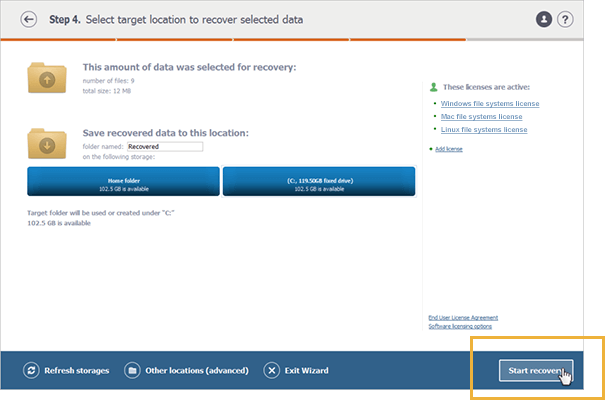Click the upload folder icon for selected data
The image size is (605, 400).
coord(47,78)
